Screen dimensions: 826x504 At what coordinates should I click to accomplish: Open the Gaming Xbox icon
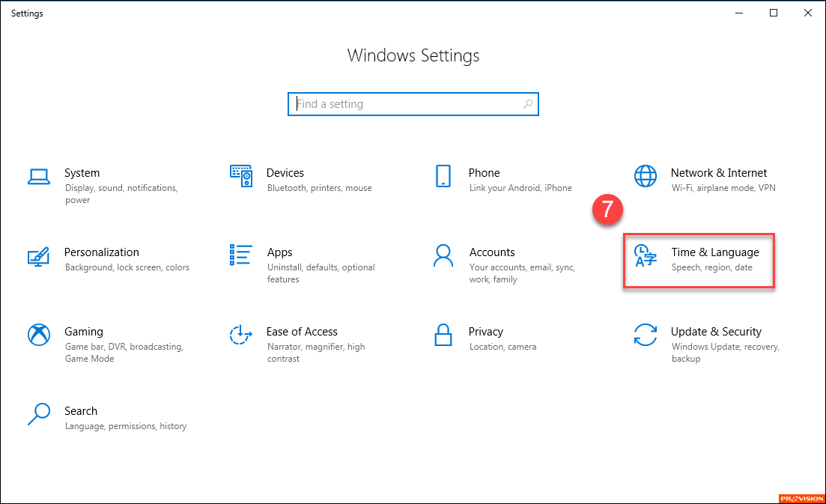(x=38, y=335)
